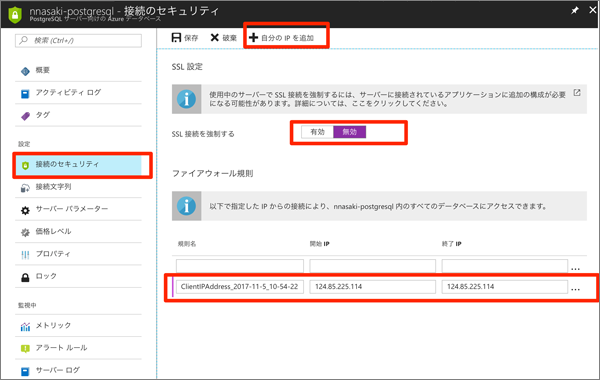
Task: Click the SSL info message text to learn more
Action: tap(387, 99)
